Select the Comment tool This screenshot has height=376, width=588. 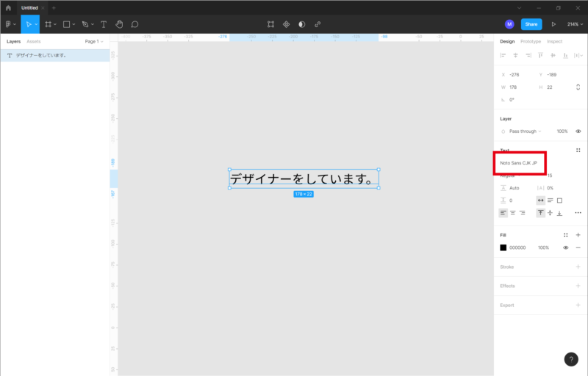(x=135, y=24)
